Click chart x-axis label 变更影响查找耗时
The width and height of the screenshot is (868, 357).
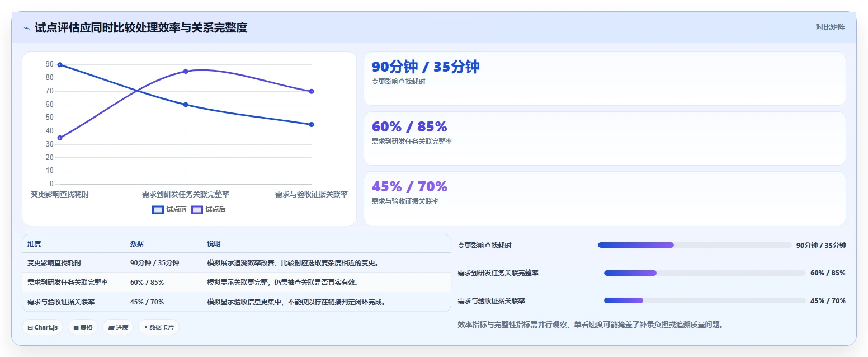click(x=60, y=194)
